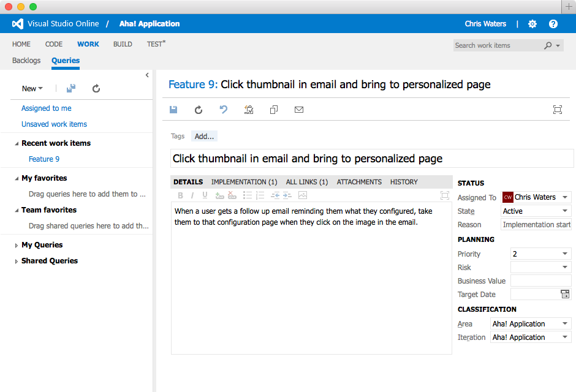This screenshot has height=392, width=576.
Task: Toggle bold in description editor
Action: click(180, 195)
